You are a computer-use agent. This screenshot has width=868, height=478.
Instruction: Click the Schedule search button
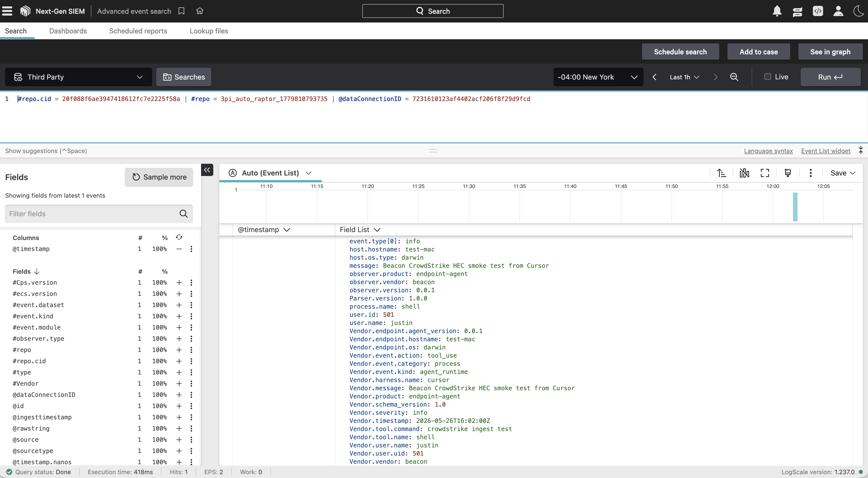tap(680, 52)
